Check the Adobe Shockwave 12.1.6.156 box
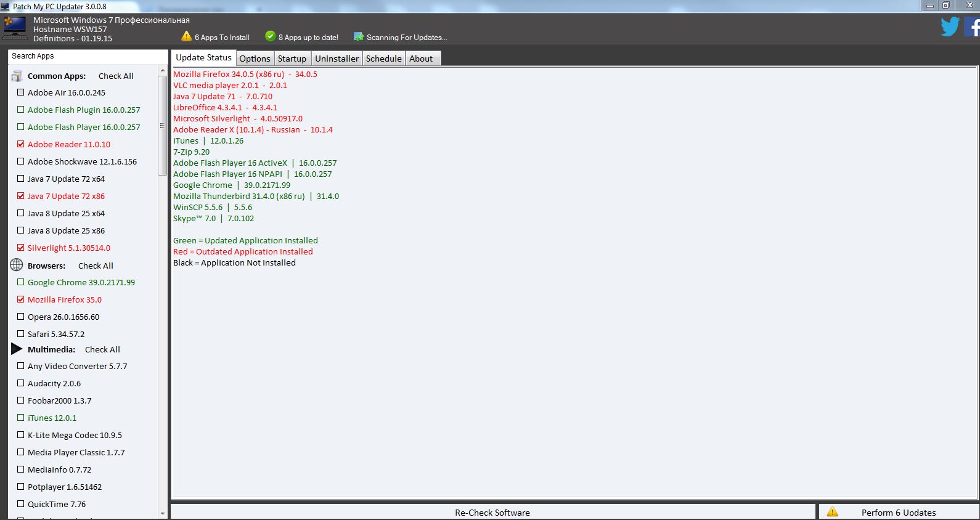This screenshot has height=520, width=980. (x=21, y=161)
